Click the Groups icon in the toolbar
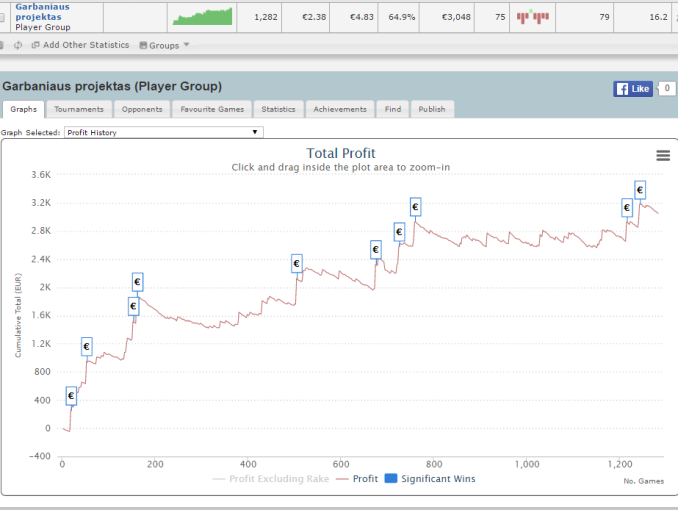This screenshot has height=510, width=678. click(x=143, y=45)
